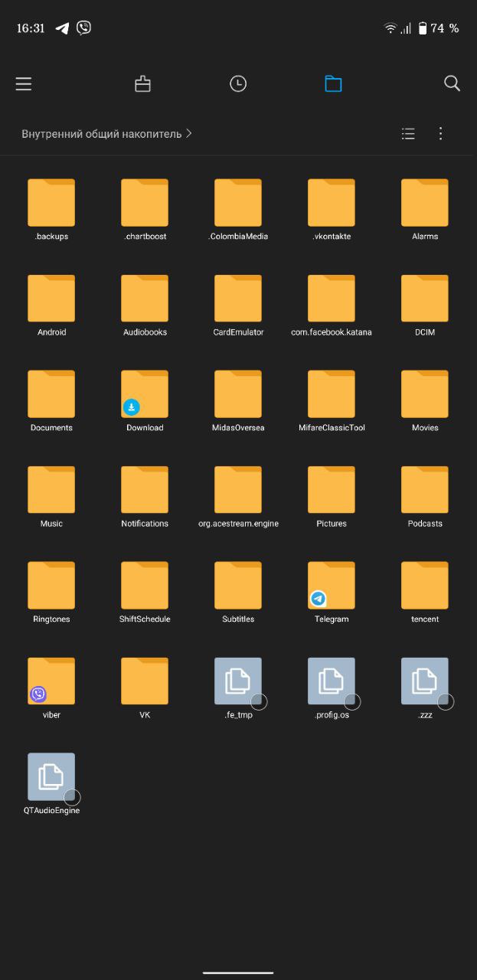Tap the Viber status bar notification icon
Image resolution: width=477 pixels, height=980 pixels.
tap(84, 28)
